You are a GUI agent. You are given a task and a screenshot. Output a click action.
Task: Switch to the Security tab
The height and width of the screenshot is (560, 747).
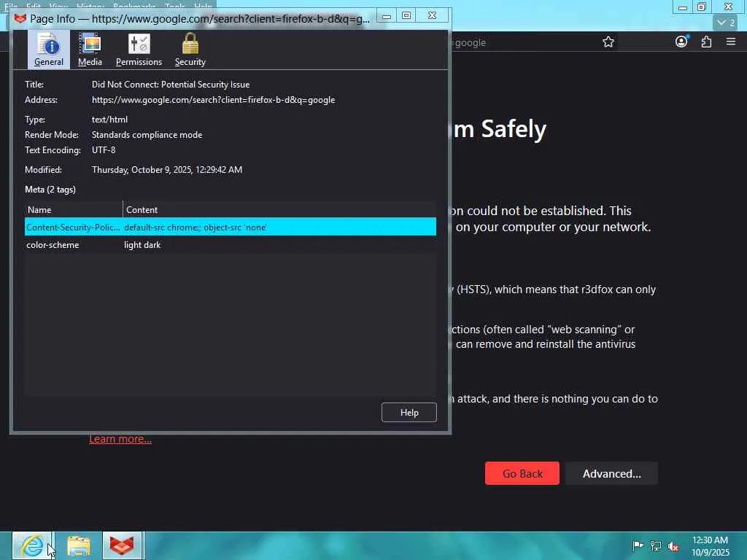(190, 50)
